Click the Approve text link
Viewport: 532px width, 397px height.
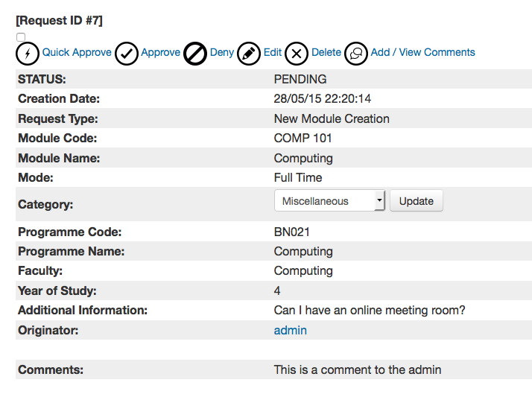coord(160,53)
